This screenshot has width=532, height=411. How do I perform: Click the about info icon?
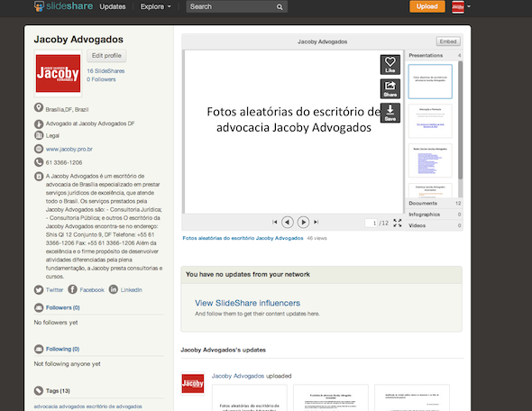(39, 177)
